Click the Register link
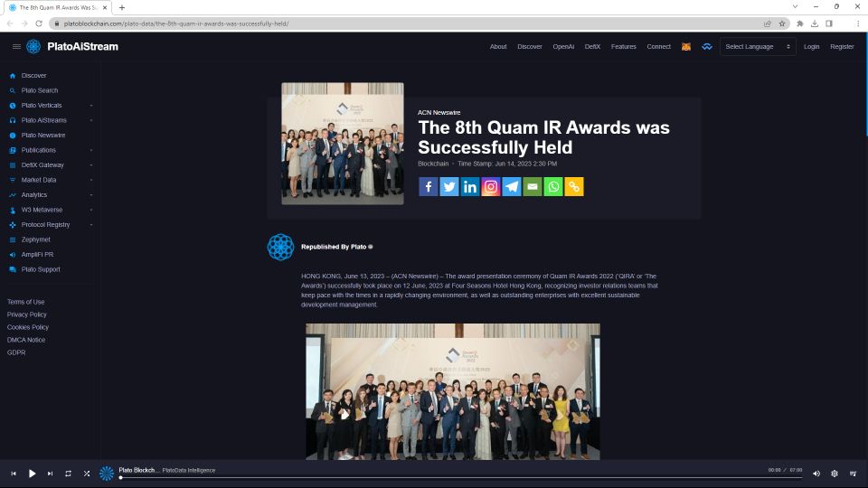This screenshot has width=868, height=488. [842, 46]
